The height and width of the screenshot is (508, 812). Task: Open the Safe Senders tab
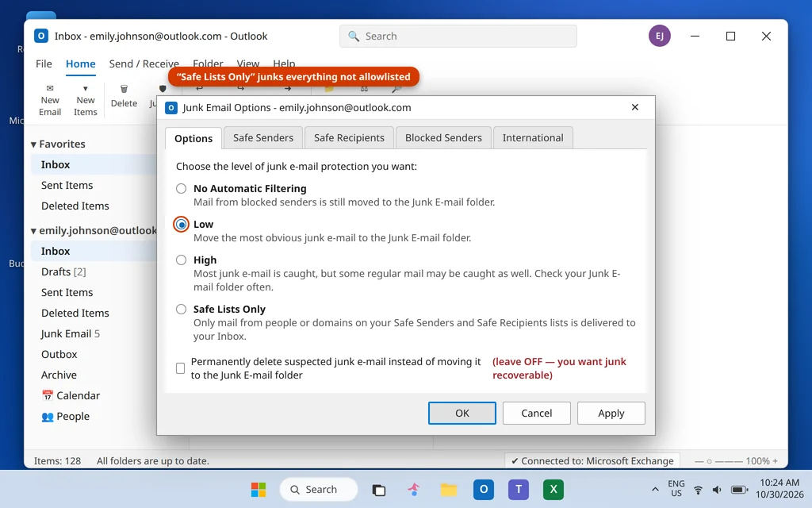[x=263, y=138]
